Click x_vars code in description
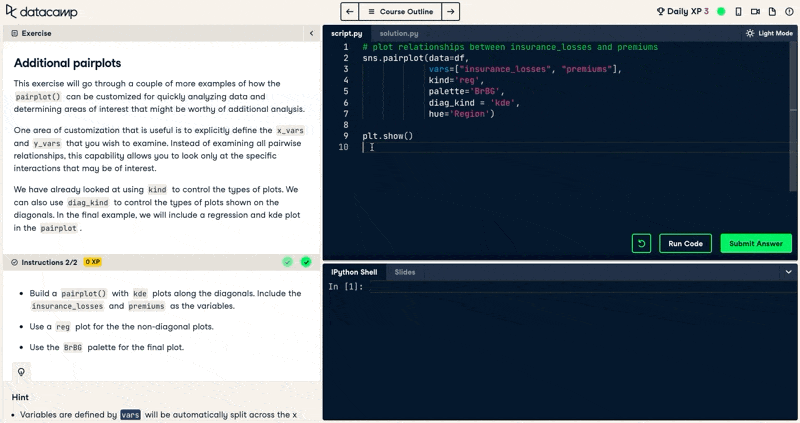 point(290,131)
